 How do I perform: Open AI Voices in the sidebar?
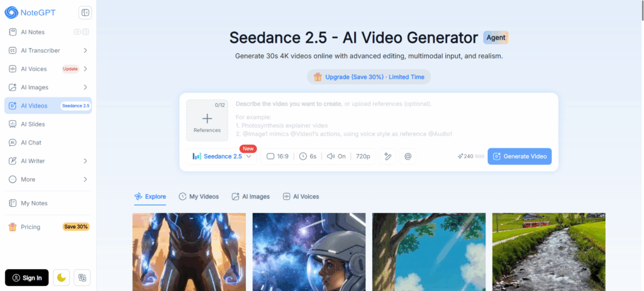pyautogui.click(x=48, y=69)
